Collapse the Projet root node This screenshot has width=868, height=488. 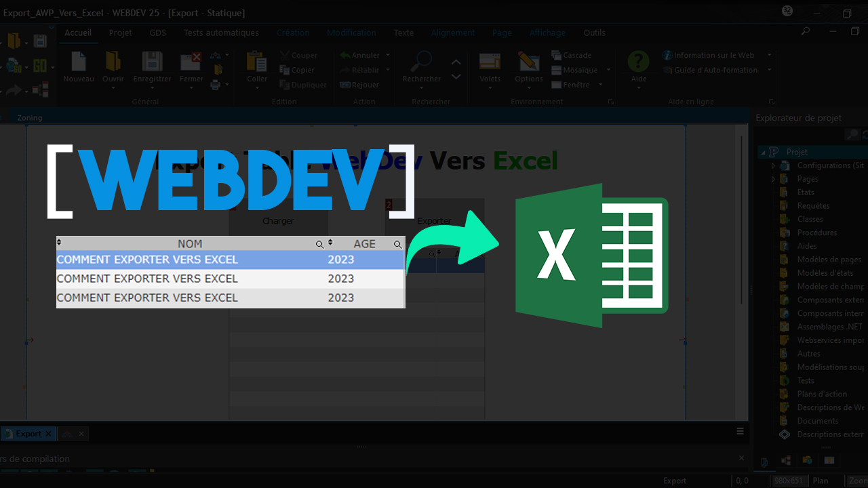pos(763,152)
